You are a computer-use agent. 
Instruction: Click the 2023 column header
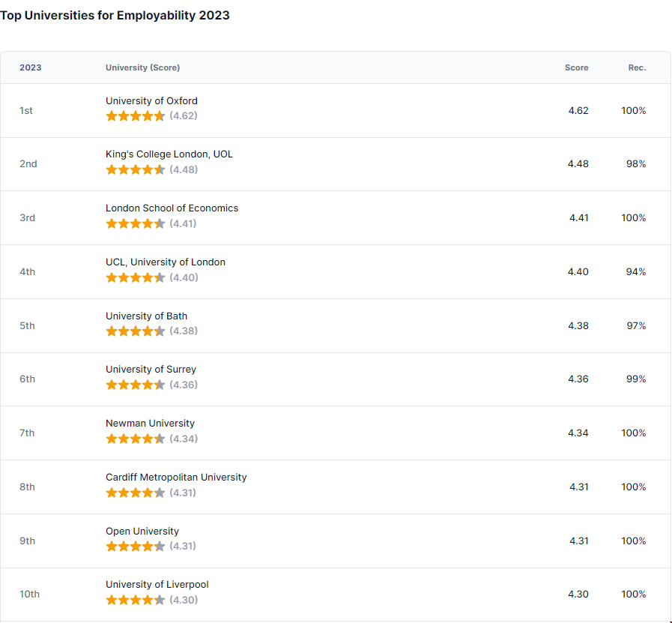tap(31, 67)
